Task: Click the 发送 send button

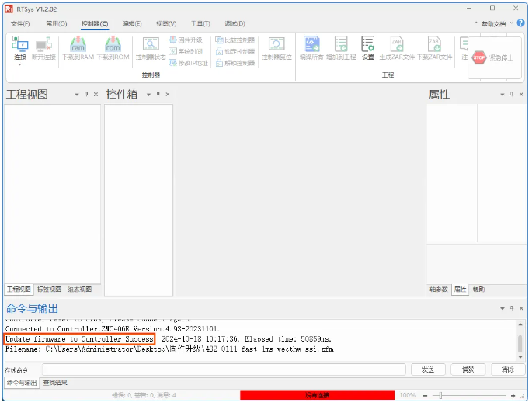Action: point(428,370)
